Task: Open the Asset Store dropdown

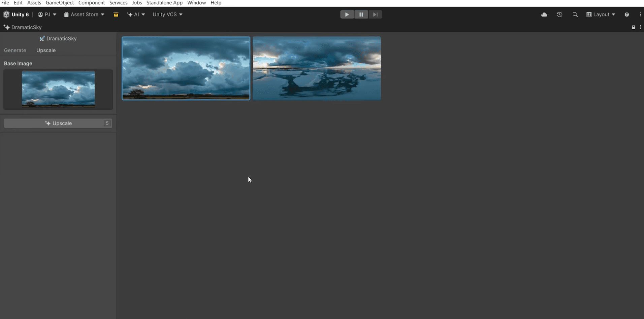Action: pos(84,14)
